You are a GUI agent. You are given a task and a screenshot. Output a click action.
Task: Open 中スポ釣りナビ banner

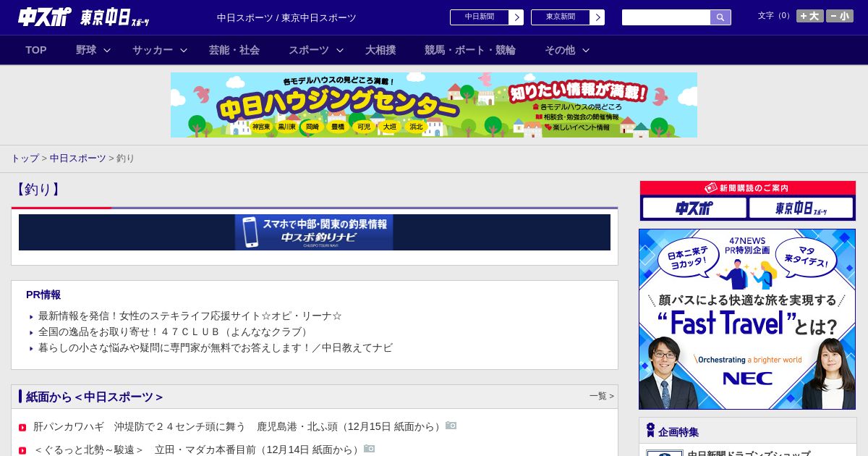point(315,232)
